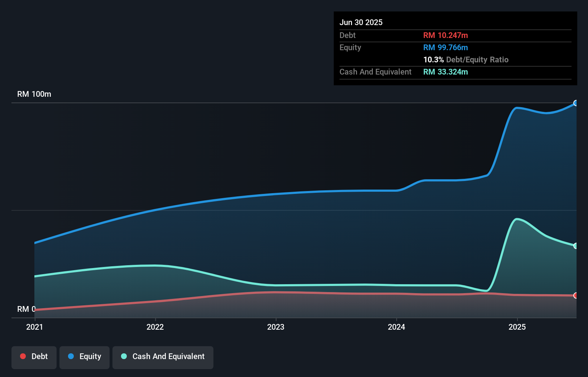
Task: Click the red Debt legend dot
Action: [23, 356]
